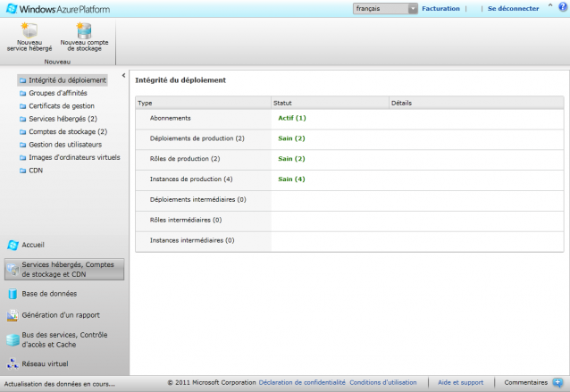Open Réseau virtuel section

[x=45, y=363]
